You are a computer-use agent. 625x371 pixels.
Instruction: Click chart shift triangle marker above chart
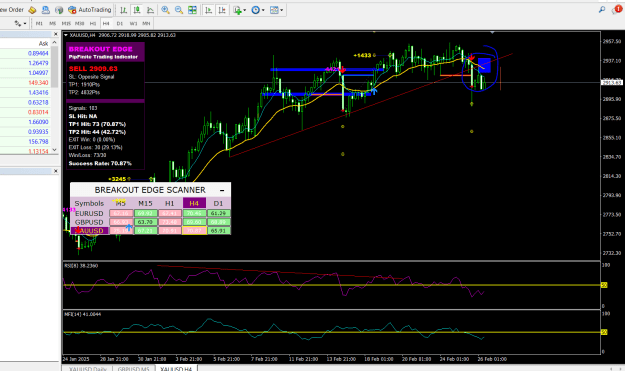point(493,32)
